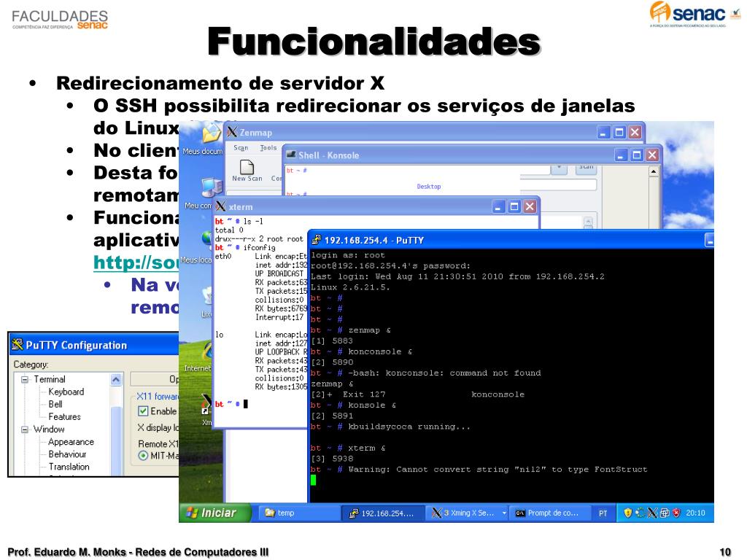Click the spinning update tray icon
The image size is (747, 560).
[x=640, y=513]
